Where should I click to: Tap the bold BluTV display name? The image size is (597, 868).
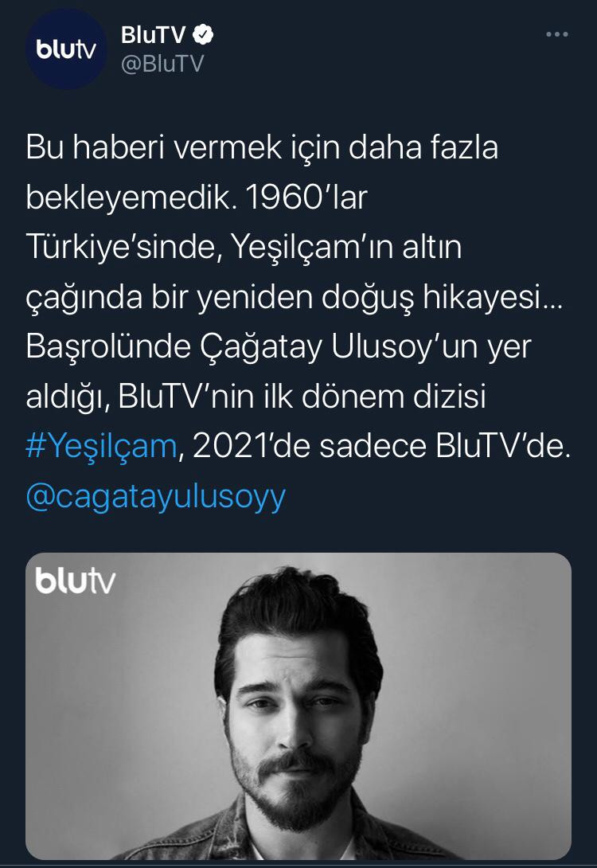(154, 35)
